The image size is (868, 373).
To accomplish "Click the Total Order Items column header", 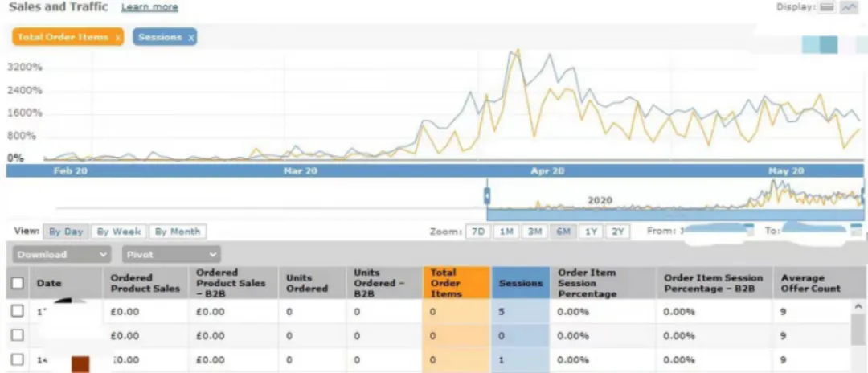I will click(457, 283).
